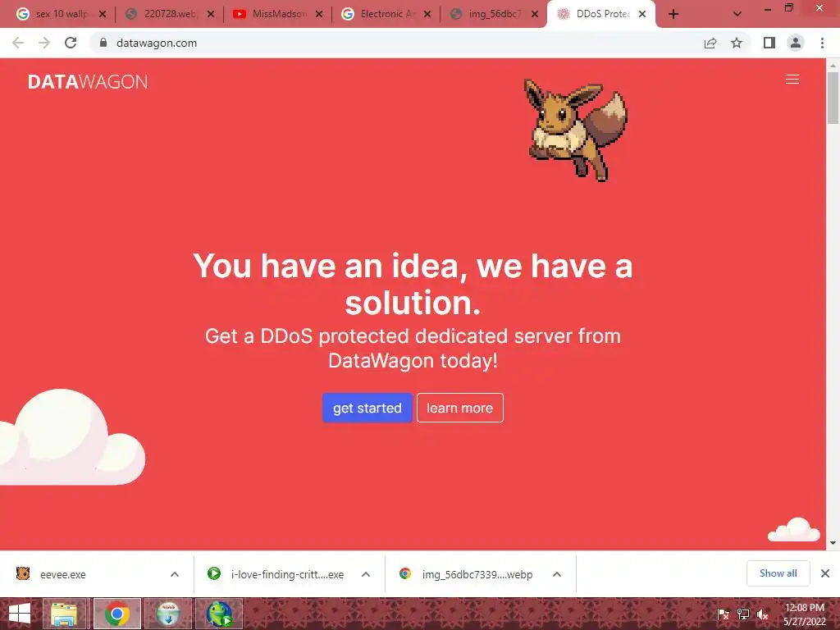Open File Explorer from the taskbar
This screenshot has height=630, width=840.
point(64,614)
